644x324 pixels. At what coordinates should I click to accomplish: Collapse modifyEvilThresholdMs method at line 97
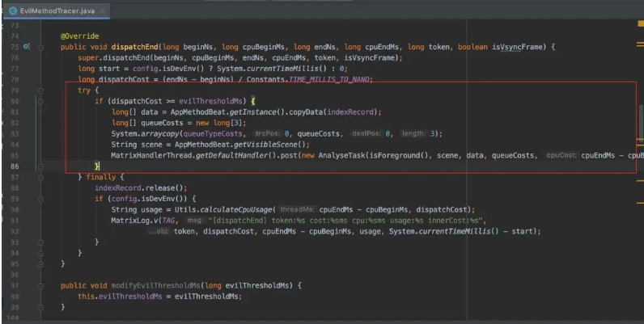40,285
